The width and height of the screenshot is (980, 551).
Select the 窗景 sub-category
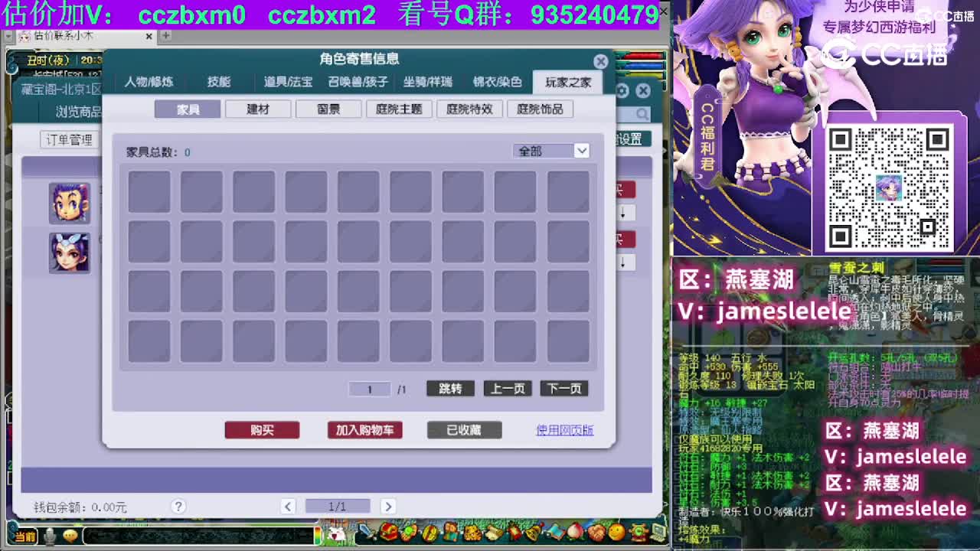pos(328,109)
